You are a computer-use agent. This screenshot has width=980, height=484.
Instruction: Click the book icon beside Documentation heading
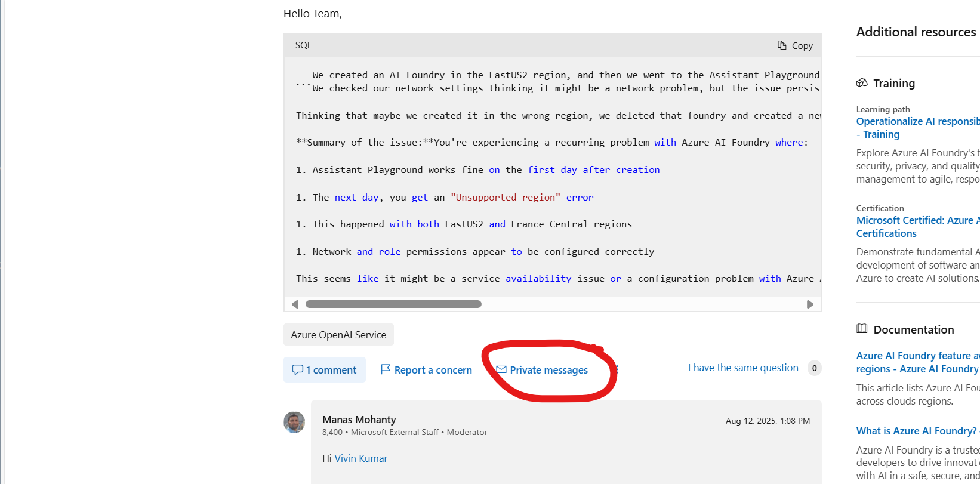[862, 328]
